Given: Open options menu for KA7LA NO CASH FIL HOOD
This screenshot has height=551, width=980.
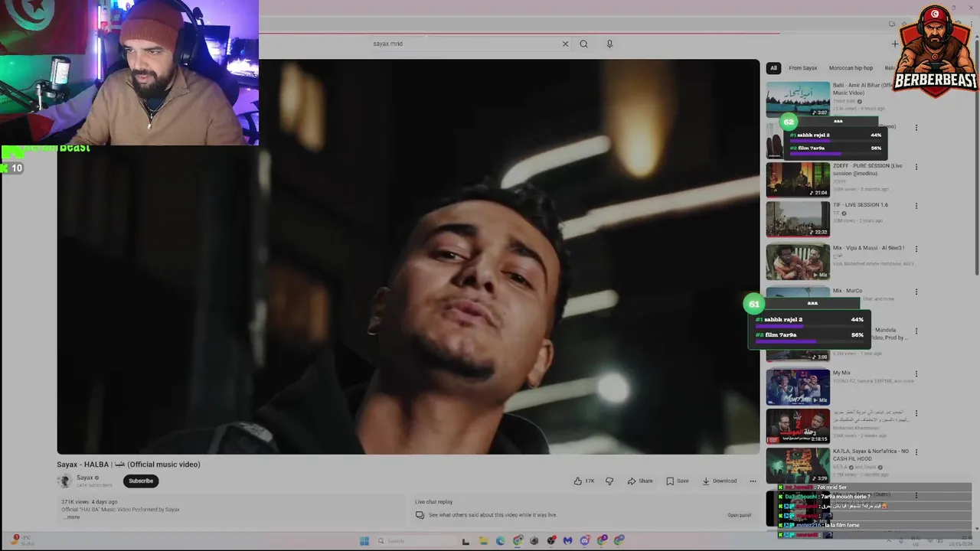Looking at the screenshot, I should (x=916, y=452).
